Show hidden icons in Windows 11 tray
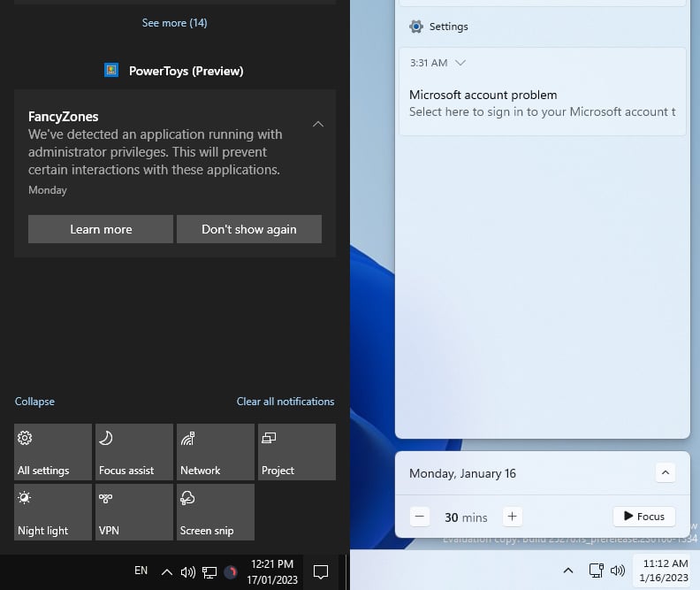The image size is (700, 590). pos(567,571)
